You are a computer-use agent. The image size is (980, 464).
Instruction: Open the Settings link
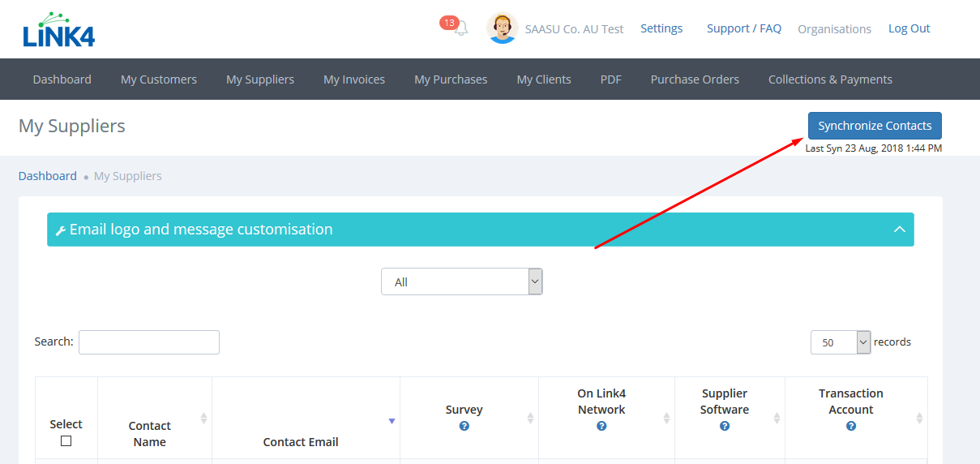(661, 28)
